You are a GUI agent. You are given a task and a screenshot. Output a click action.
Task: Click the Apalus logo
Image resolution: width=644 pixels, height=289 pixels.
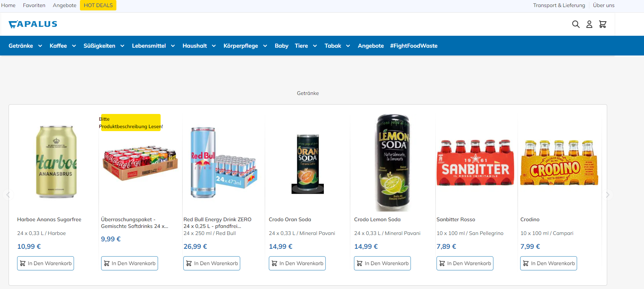click(x=33, y=24)
